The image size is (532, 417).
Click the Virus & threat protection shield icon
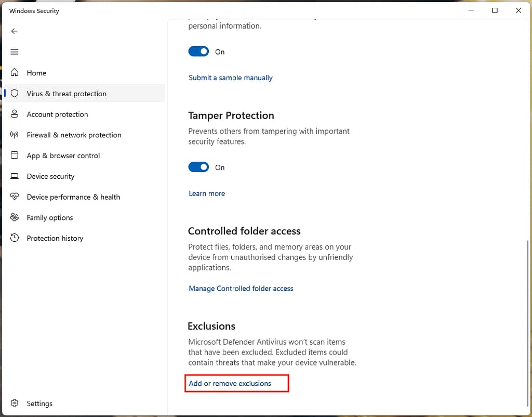[15, 94]
